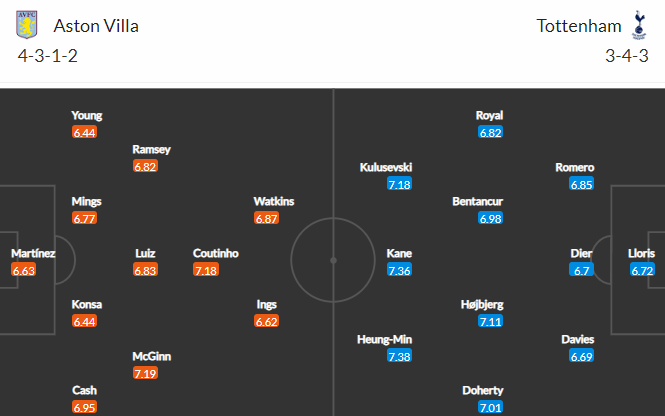Image resolution: width=665 pixels, height=416 pixels.
Task: Click Cash's 6.95 rating badge
Action: (84, 407)
